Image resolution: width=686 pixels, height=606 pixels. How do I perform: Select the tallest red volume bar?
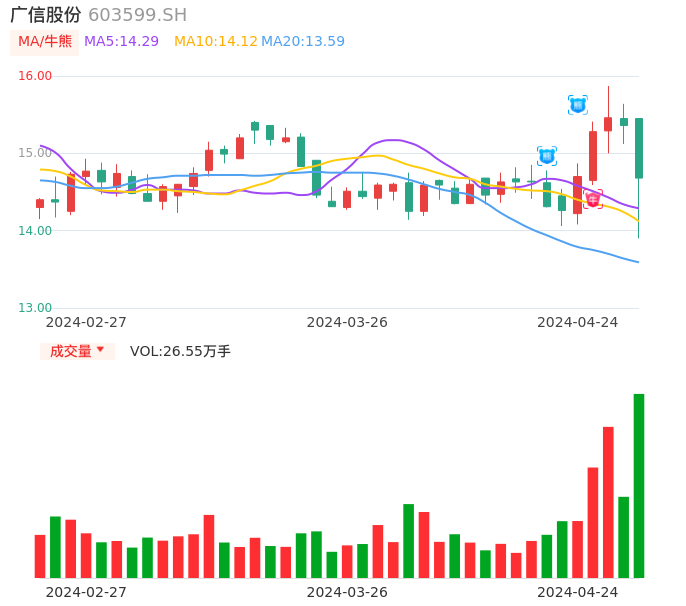click(x=608, y=501)
